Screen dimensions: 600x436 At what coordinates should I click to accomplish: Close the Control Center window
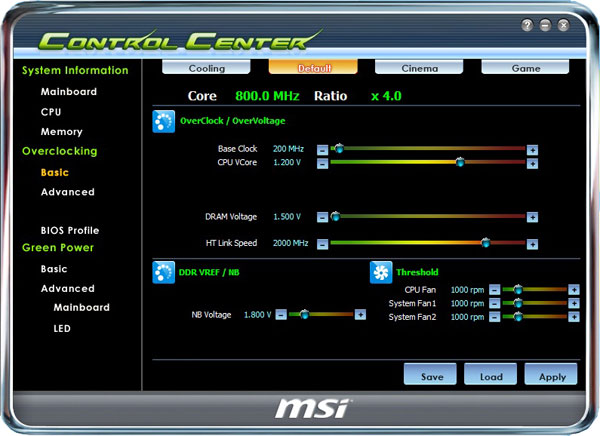(x=563, y=25)
